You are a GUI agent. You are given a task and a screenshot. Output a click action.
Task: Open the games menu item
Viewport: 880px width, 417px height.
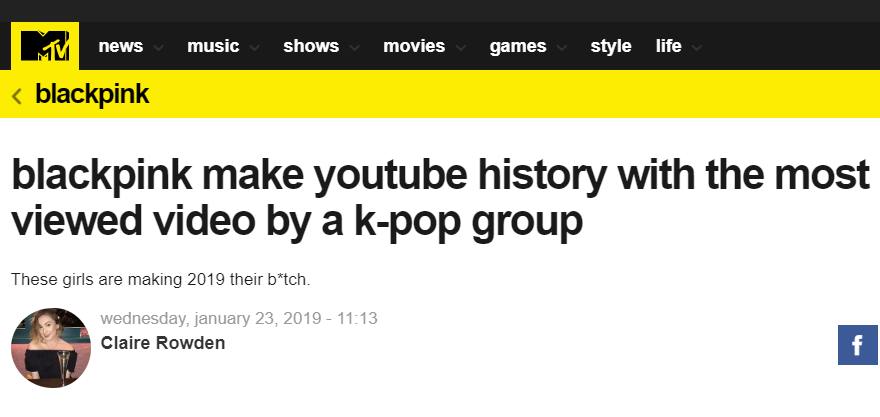click(518, 46)
